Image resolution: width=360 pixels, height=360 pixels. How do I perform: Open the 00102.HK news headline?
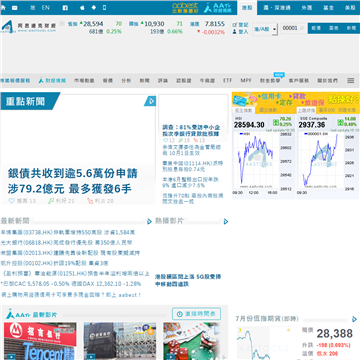click(x=54, y=263)
